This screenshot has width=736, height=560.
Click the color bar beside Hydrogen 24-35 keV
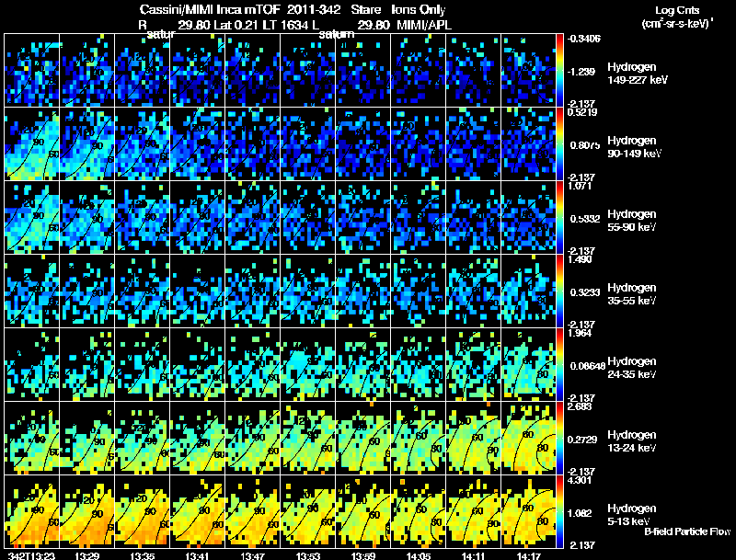pyautogui.click(x=559, y=364)
